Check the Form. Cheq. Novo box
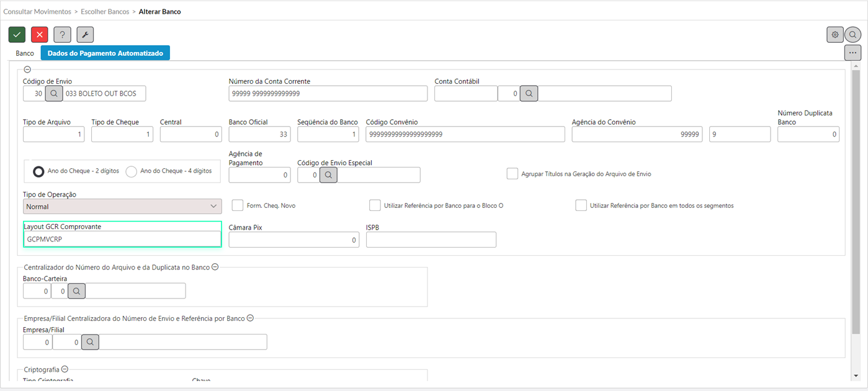Image resolution: width=868 pixels, height=391 pixels. (x=237, y=205)
